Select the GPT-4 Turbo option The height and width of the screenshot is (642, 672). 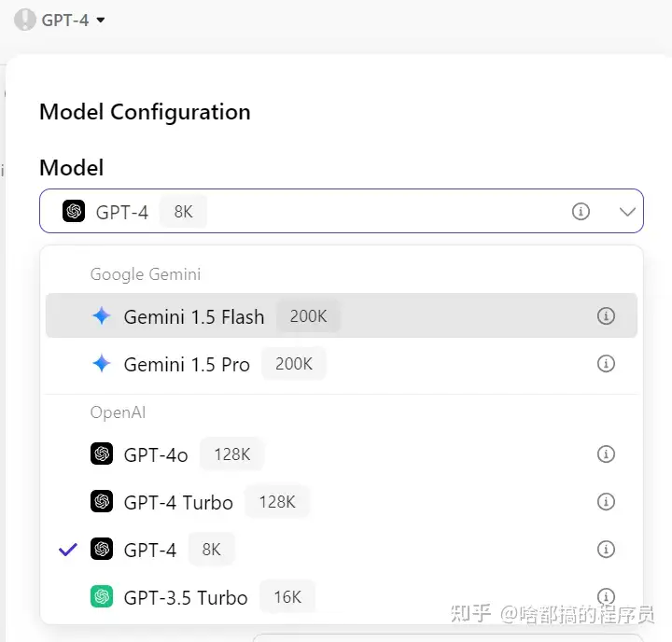point(178,502)
